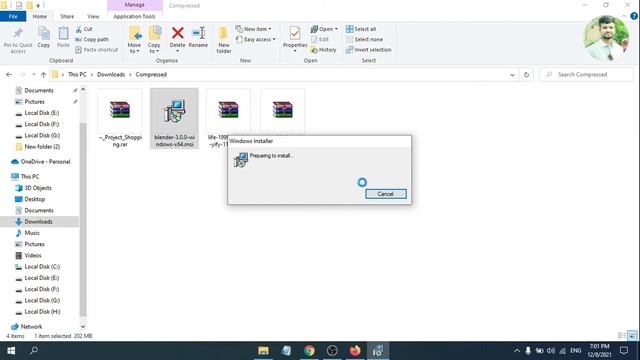This screenshot has width=640, height=360.
Task: Open Pictures in Quick access
Action: 34,102
